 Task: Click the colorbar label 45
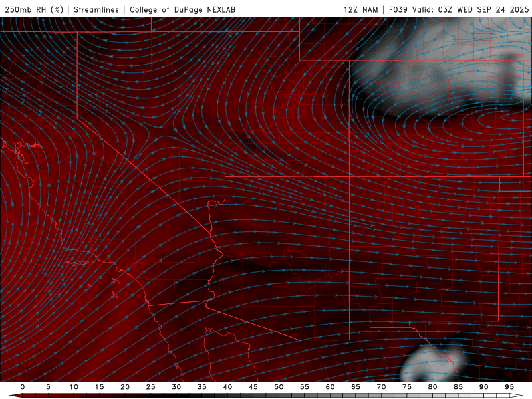[x=253, y=387]
